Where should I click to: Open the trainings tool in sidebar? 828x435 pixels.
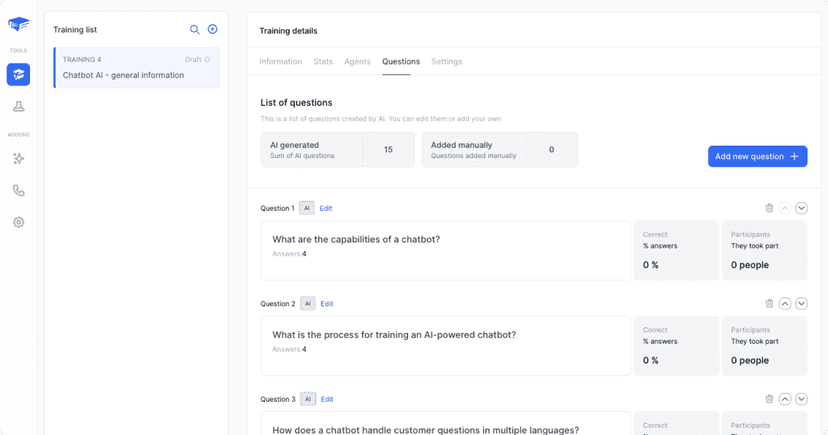pyautogui.click(x=18, y=75)
